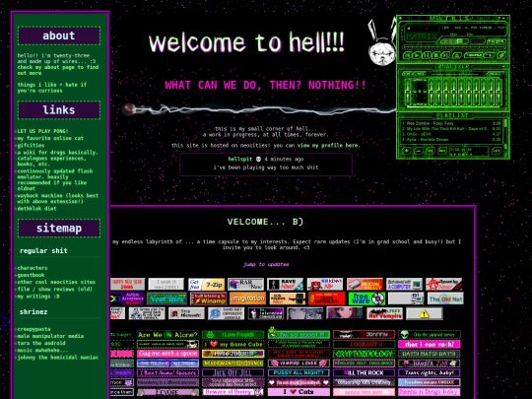Click the Winamp badge
The image size is (532, 399).
coord(209,299)
